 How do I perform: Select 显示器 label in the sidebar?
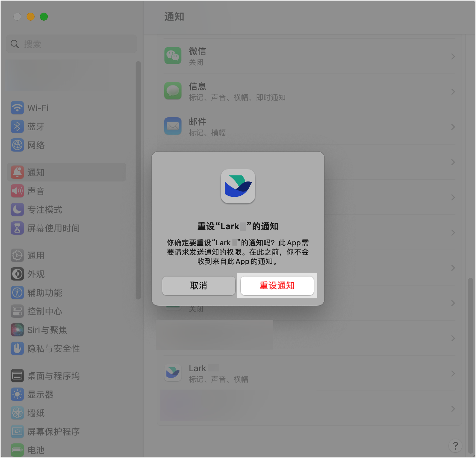(x=40, y=395)
